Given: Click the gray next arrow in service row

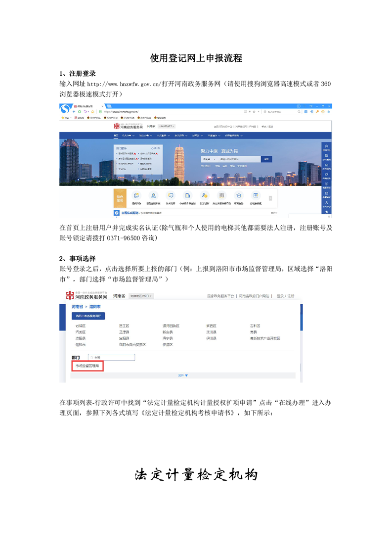Looking at the screenshot, I should click(x=270, y=198).
